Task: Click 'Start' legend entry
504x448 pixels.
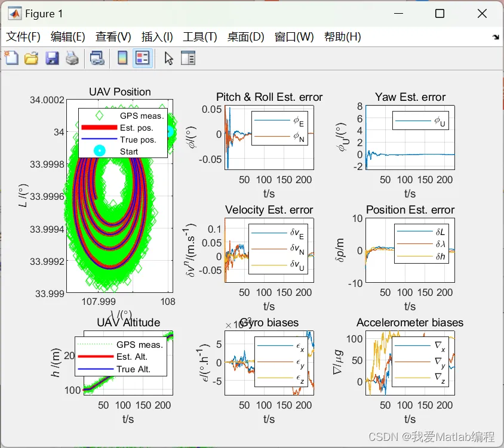Action: 129,152
